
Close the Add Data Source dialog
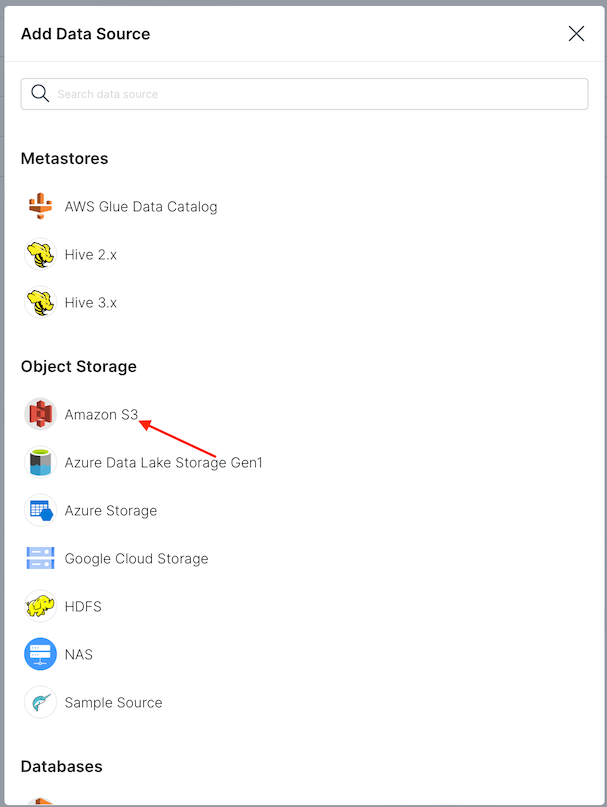coord(576,34)
